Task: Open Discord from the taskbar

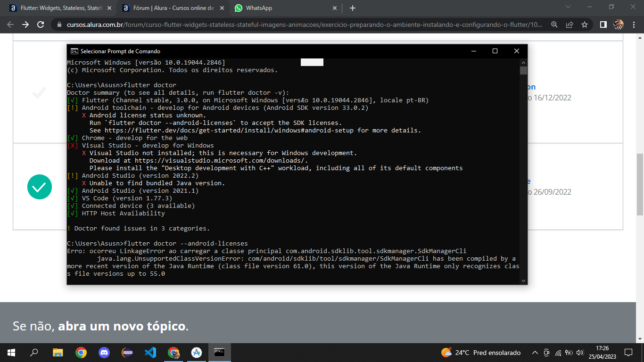Action: click(x=104, y=353)
